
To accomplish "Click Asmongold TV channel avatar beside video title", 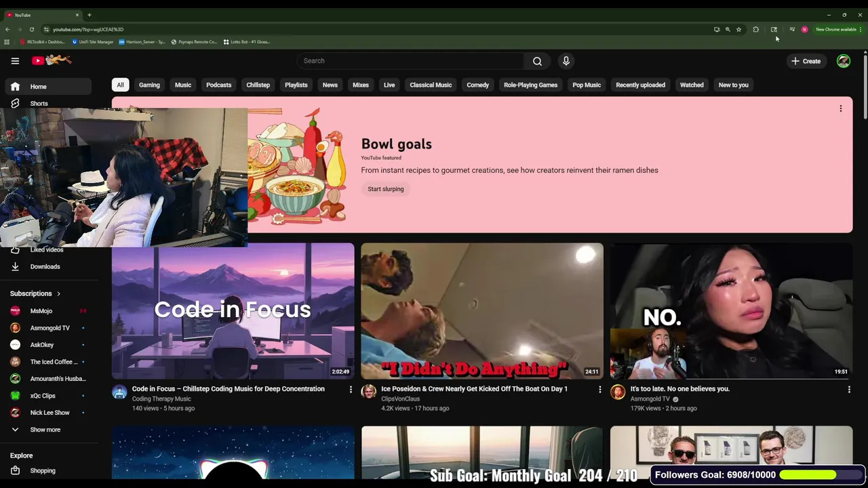I will (618, 392).
